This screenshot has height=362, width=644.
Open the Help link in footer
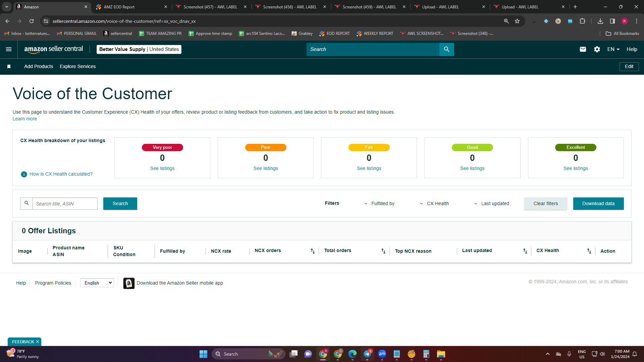tap(21, 283)
